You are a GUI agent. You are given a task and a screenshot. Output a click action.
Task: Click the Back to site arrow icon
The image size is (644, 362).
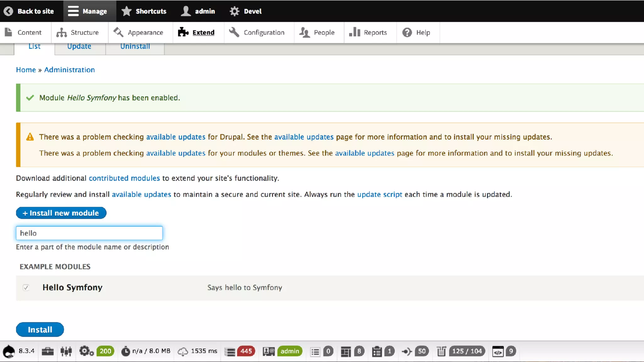coord(8,11)
